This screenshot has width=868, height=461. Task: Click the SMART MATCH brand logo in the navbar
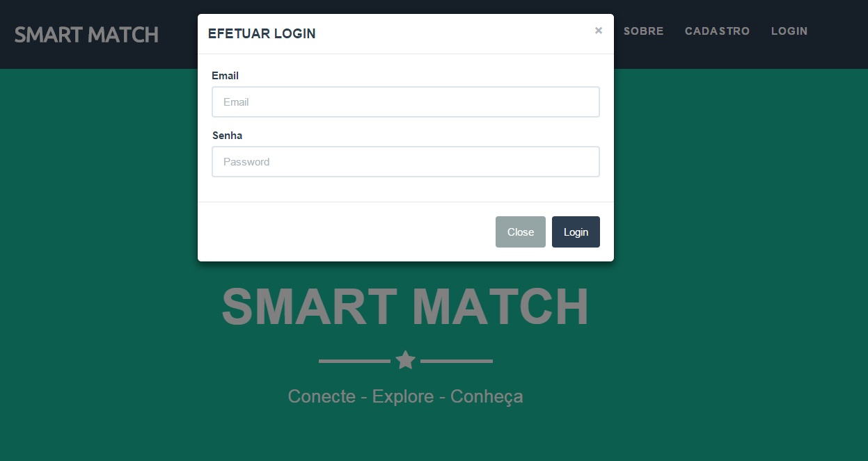[x=86, y=35]
